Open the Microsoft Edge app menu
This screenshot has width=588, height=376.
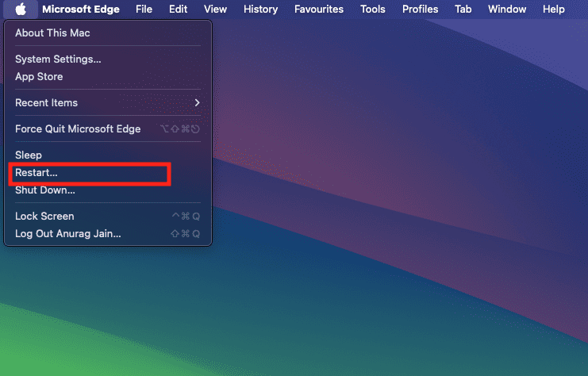[81, 9]
